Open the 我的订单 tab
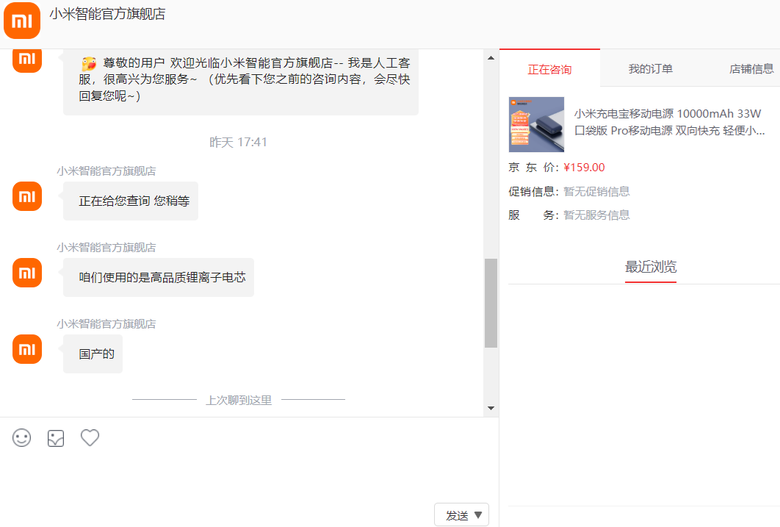780x527 pixels. click(650, 69)
